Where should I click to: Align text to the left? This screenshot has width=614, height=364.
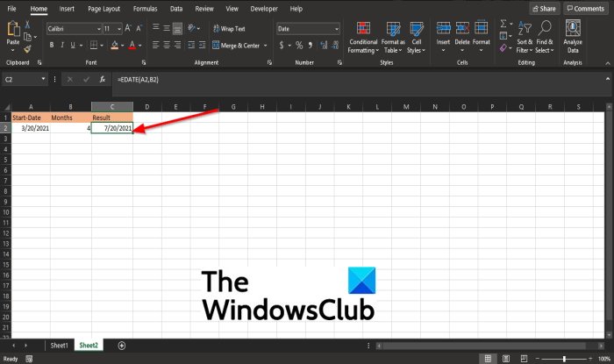pyautogui.click(x=155, y=46)
